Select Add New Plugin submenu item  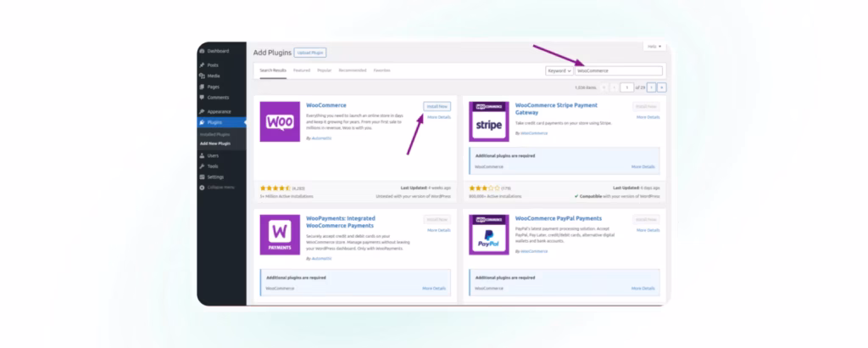coord(214,143)
